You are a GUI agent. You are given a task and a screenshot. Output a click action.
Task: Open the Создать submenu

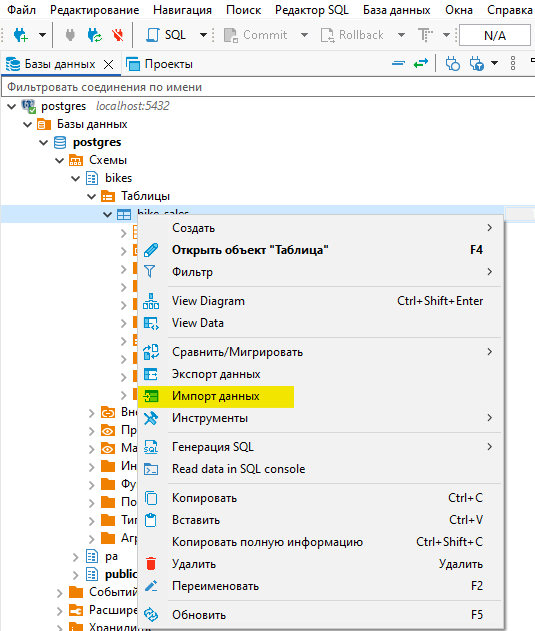point(320,228)
